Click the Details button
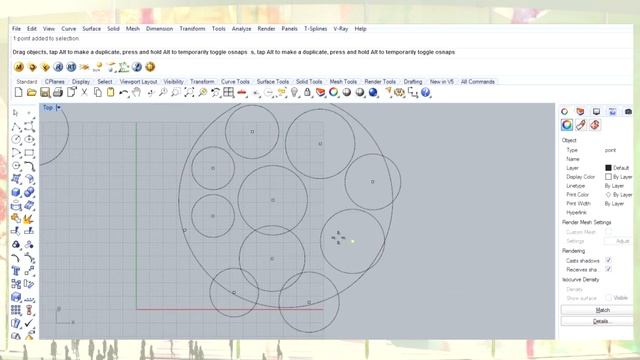 coord(596,322)
